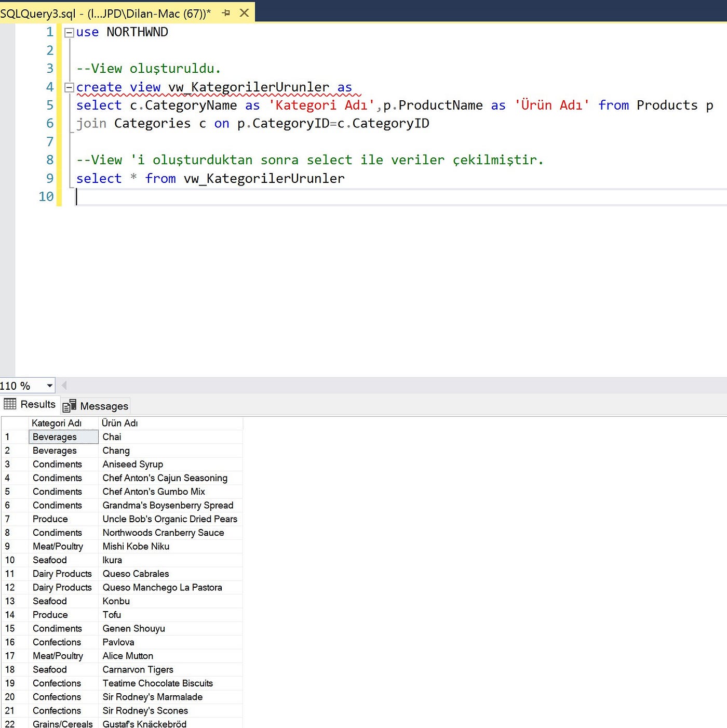The width and height of the screenshot is (727, 728).
Task: Click the 'Kategori Adı' column header
Action: (63, 423)
